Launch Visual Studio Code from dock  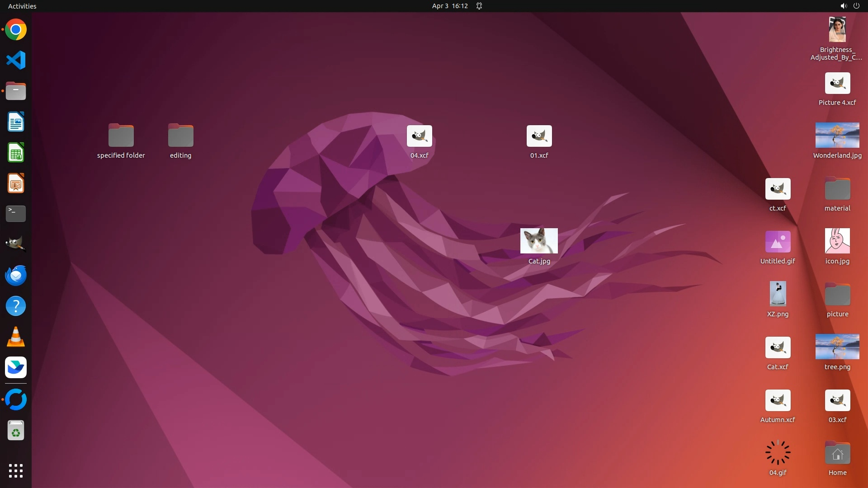(16, 60)
